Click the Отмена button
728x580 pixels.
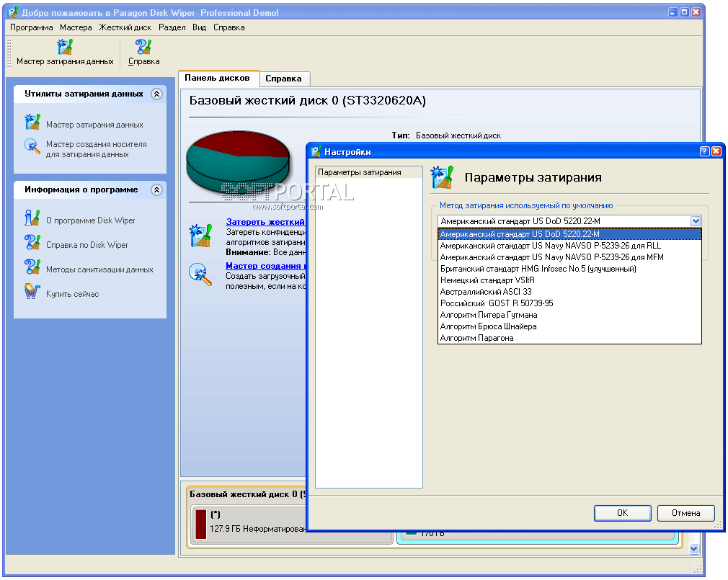click(685, 513)
